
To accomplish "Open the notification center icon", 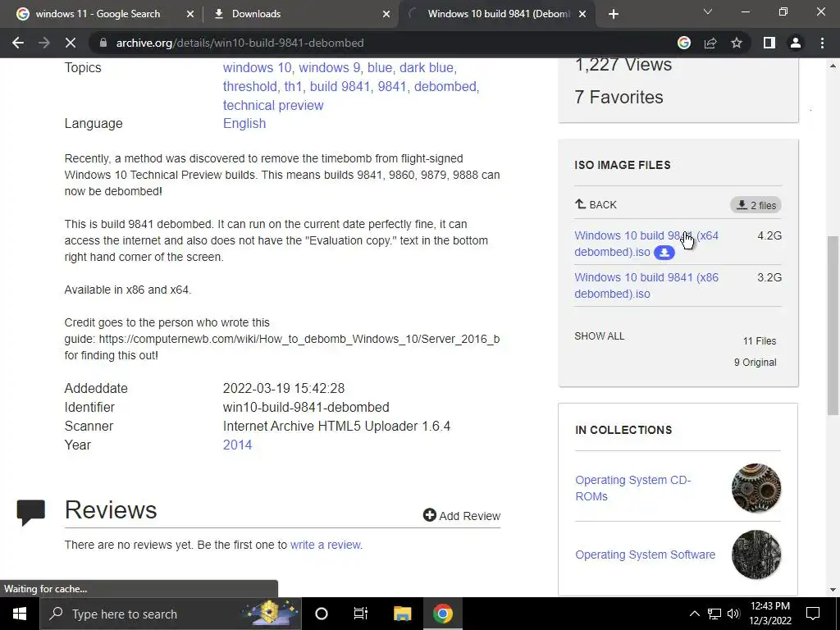I will [x=813, y=614].
